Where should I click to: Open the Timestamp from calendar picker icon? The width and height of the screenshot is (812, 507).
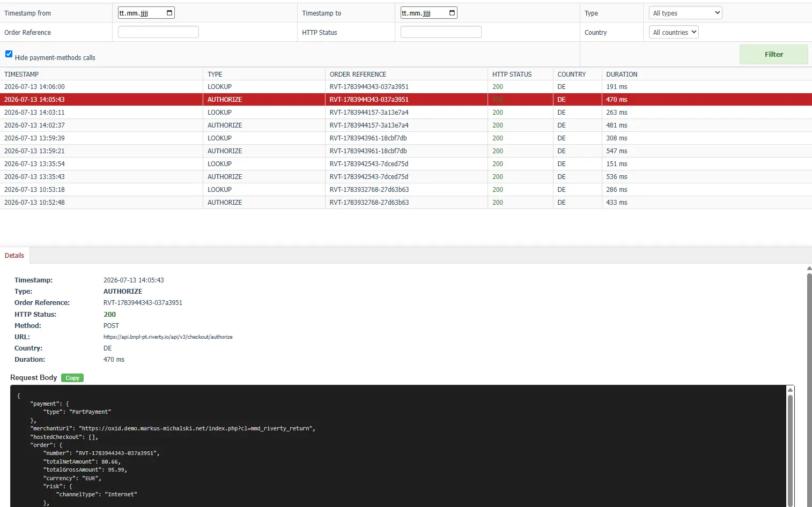[x=169, y=13]
